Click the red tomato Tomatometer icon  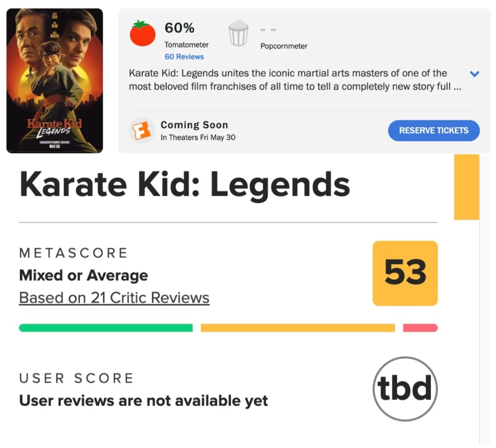tap(143, 33)
